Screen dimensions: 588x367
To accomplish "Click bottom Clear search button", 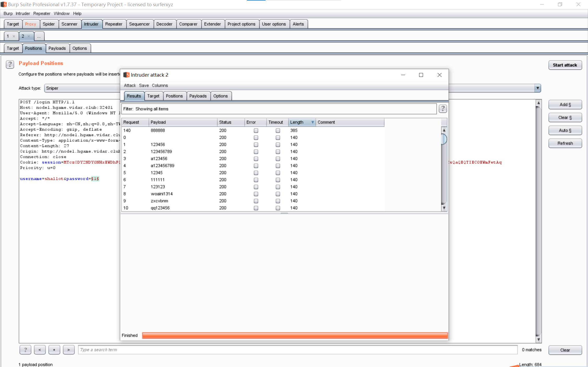I will pyautogui.click(x=565, y=350).
